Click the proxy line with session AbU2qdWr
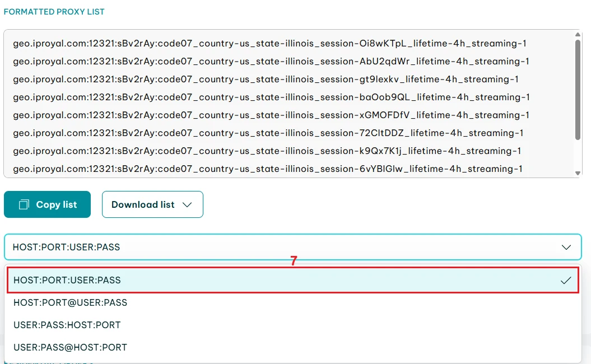Image resolution: width=591 pixels, height=364 pixels. pos(271,62)
